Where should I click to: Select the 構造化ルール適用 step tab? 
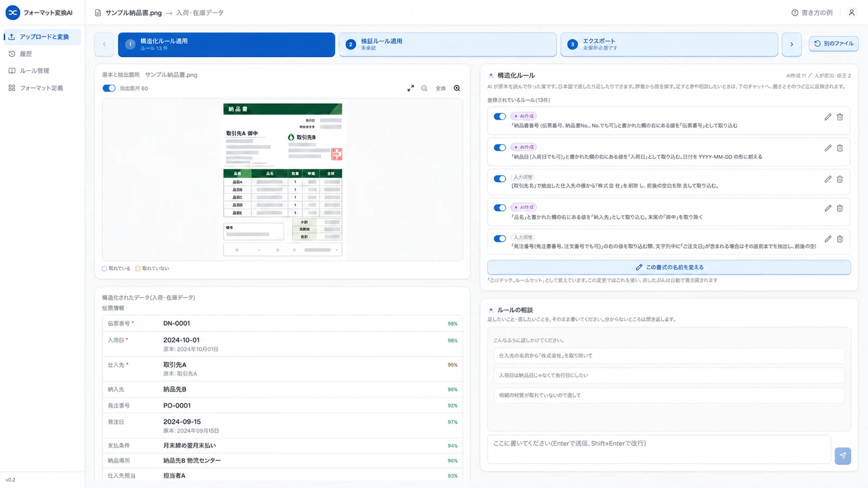(226, 44)
